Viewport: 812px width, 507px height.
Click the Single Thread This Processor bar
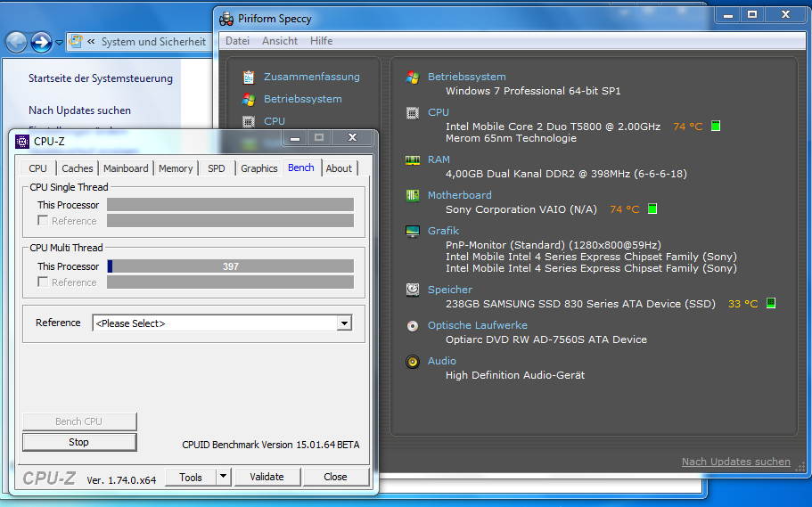231,205
